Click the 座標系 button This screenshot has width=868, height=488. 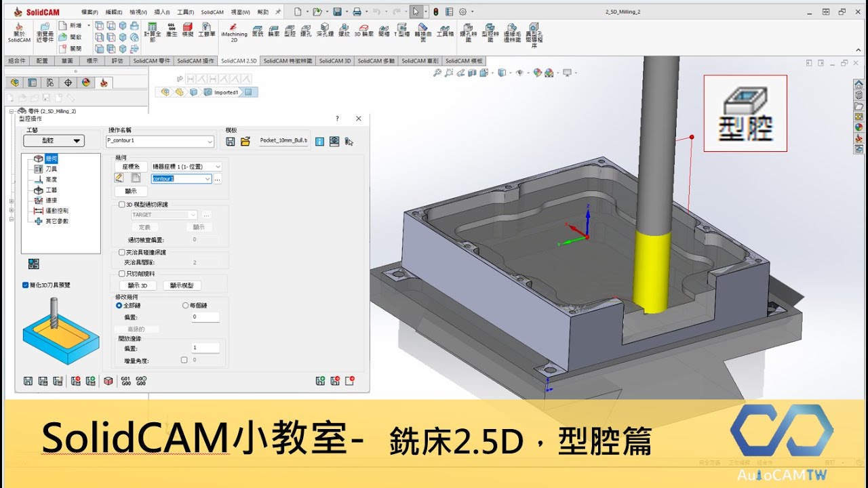[x=131, y=167]
